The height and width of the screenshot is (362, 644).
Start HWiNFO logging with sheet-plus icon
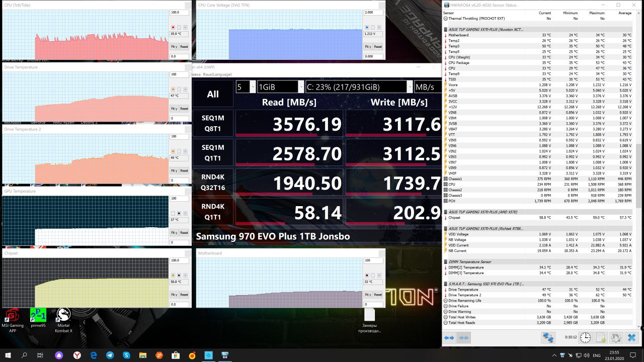click(601, 338)
